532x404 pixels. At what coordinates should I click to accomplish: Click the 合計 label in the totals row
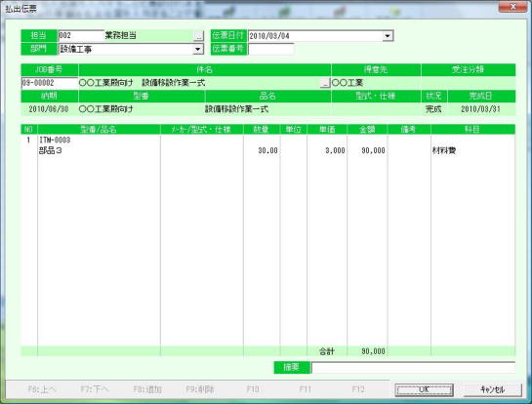[327, 351]
